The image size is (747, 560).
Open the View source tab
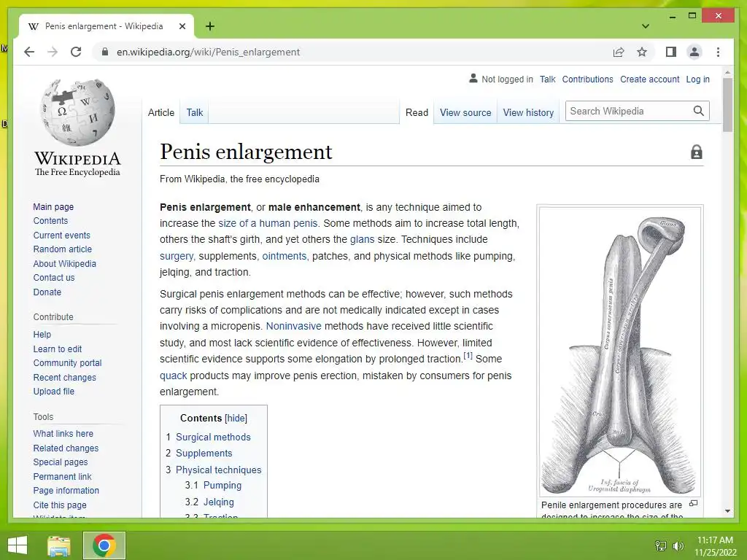465,112
